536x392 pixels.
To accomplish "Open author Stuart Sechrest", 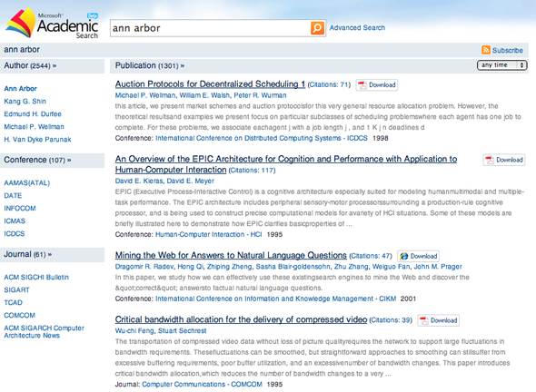I will pos(183,331).
